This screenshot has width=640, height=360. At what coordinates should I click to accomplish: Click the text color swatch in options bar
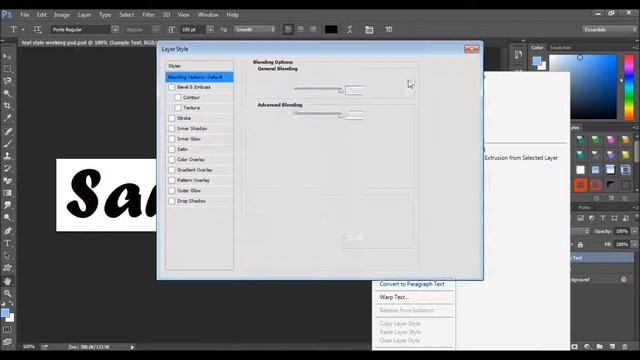pyautogui.click(x=331, y=29)
